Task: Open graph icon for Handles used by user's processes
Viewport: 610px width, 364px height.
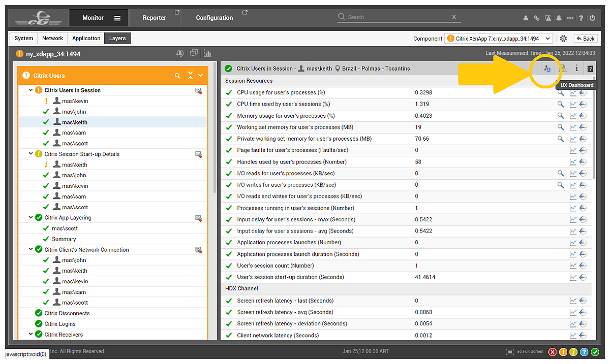Action: tap(573, 162)
